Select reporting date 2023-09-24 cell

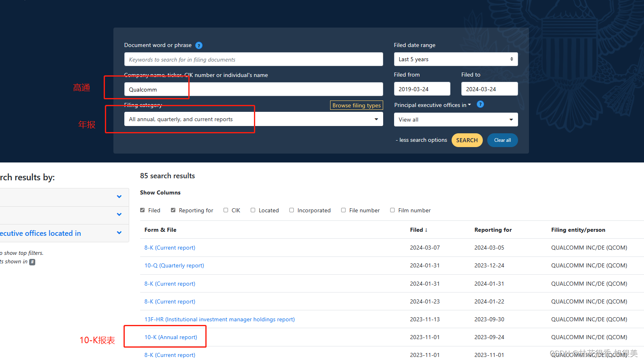(x=489, y=337)
